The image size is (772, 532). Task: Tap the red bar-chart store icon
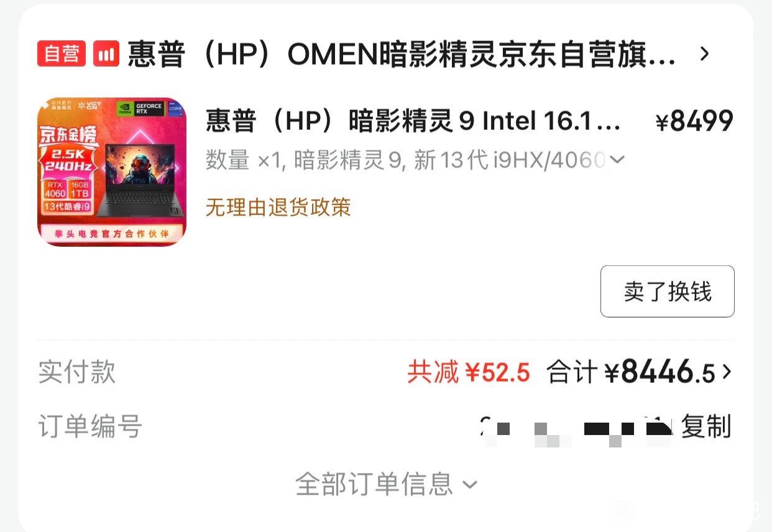coord(106,54)
